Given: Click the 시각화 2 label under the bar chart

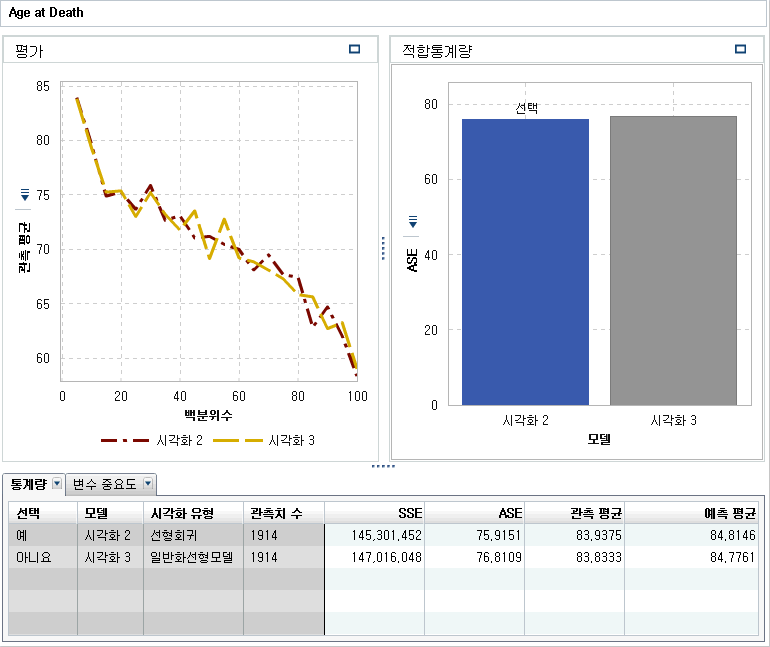Looking at the screenshot, I should (525, 420).
